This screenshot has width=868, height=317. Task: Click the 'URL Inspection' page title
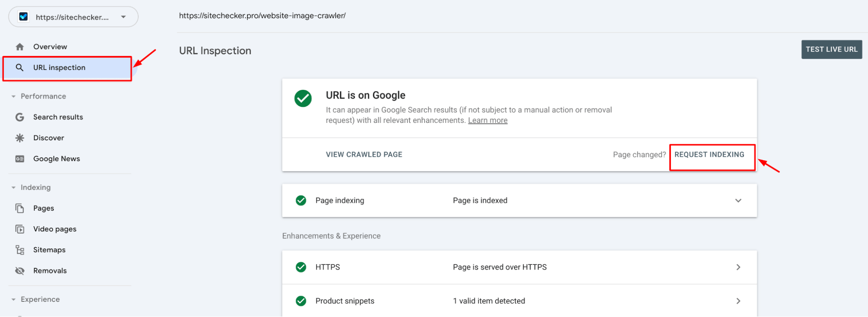215,51
